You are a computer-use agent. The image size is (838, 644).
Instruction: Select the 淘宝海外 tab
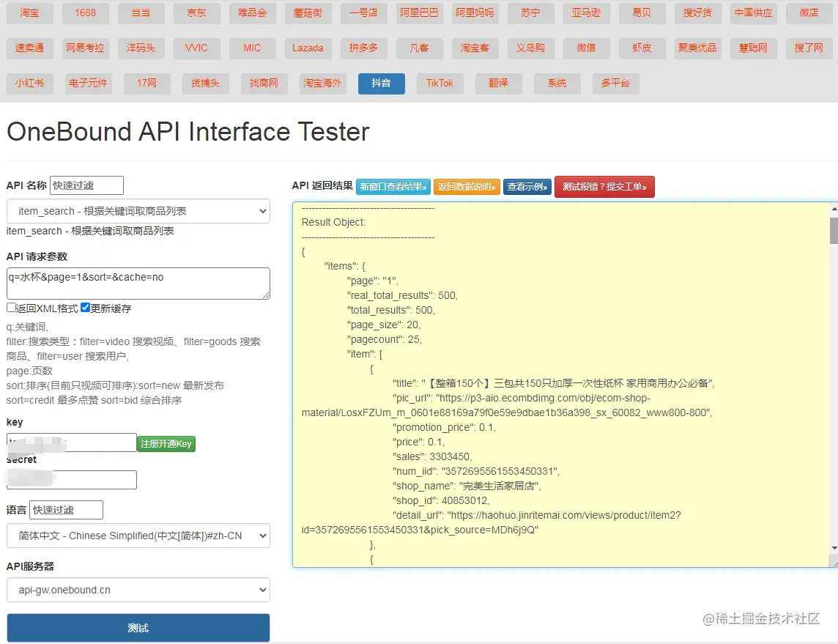[x=322, y=84]
